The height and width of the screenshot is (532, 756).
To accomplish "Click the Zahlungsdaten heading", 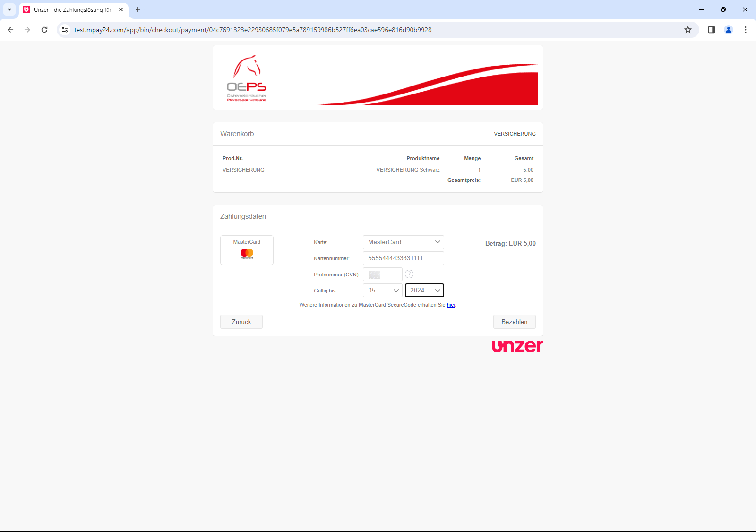I will 243,216.
